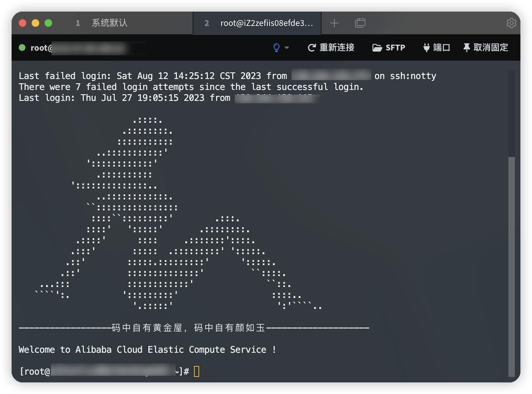This screenshot has width=532, height=394.
Task: Minimize the window using the yellow button
Action: pos(35,23)
